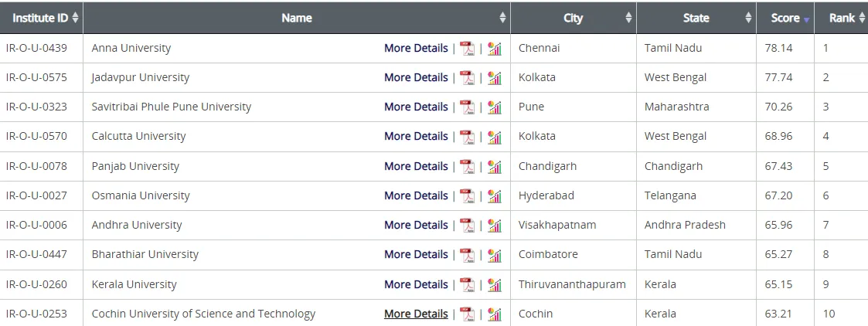
Task: Click the score value 67.43
Action: pyautogui.click(x=778, y=166)
